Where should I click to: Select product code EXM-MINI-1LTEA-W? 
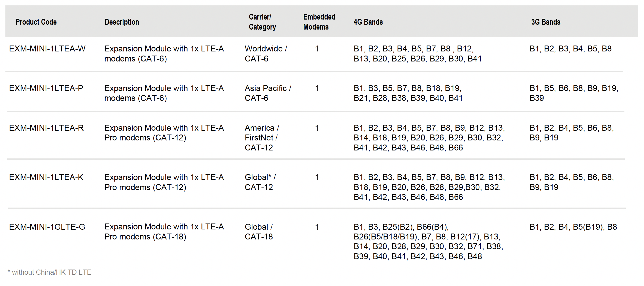[47, 49]
